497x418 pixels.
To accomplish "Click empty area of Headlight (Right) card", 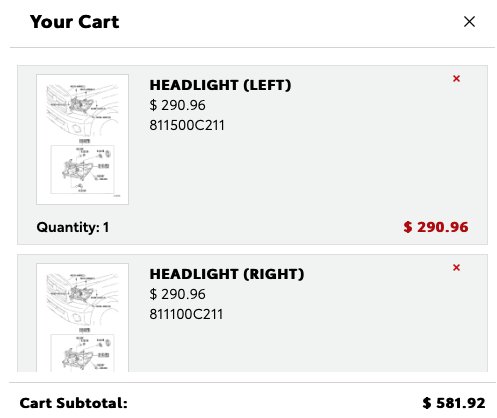I will (300, 347).
